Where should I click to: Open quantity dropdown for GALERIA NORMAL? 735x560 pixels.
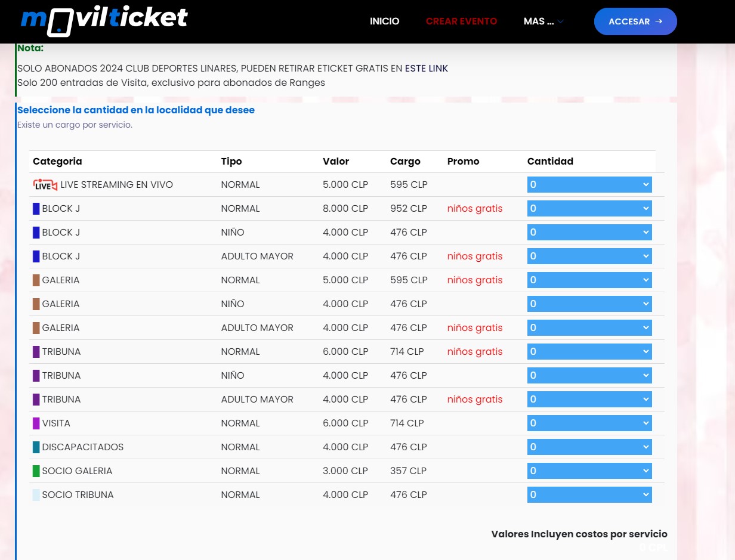tap(589, 280)
